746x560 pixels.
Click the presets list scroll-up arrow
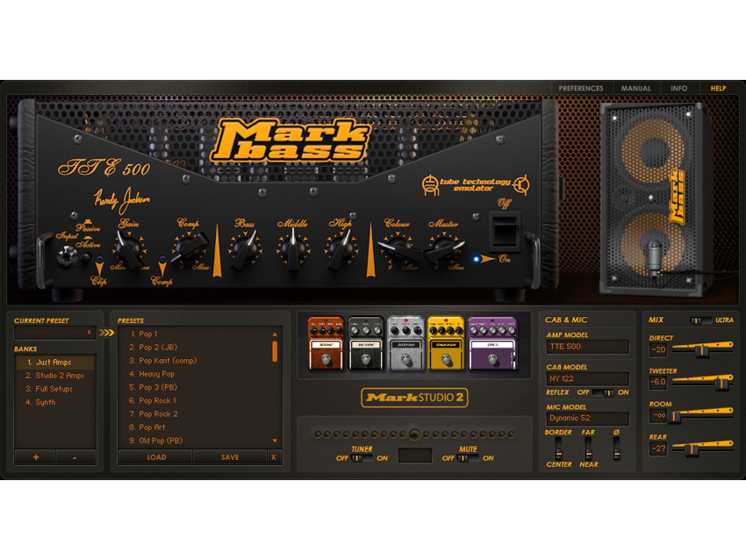pyautogui.click(x=275, y=334)
